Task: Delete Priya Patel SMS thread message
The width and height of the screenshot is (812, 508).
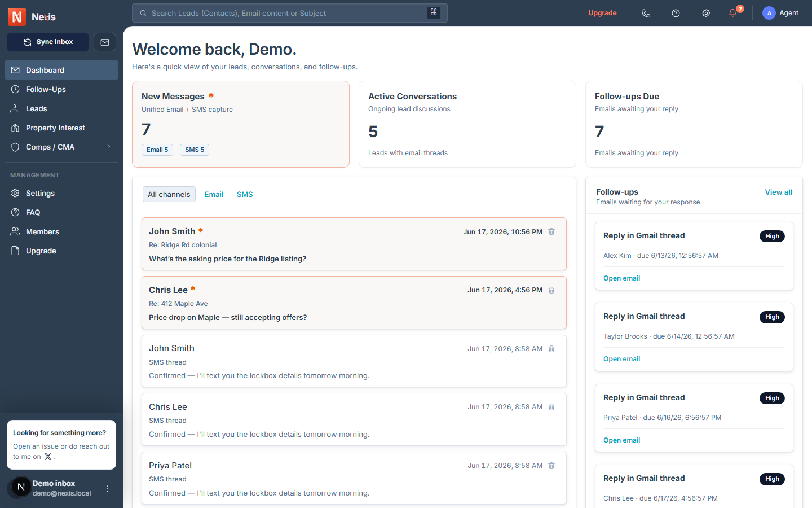Action: 551,466
